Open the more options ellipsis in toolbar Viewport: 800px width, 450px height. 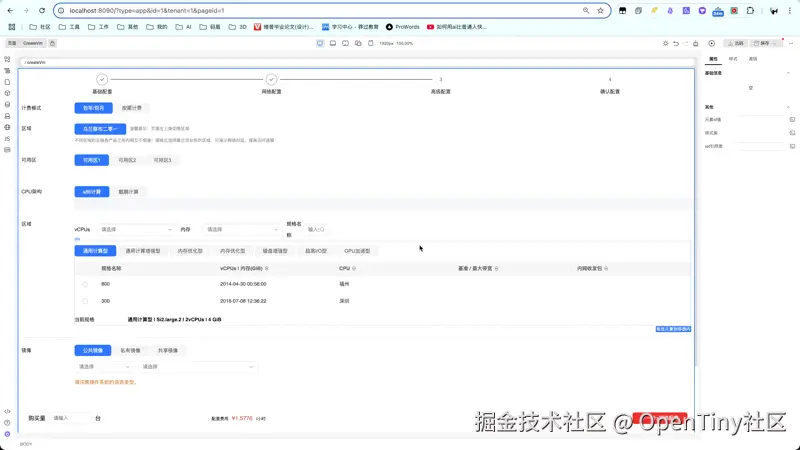click(x=791, y=43)
